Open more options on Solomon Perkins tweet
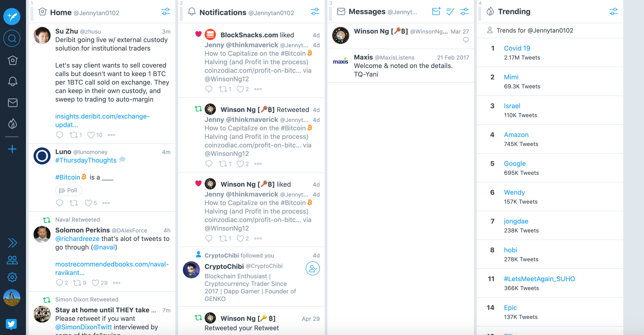The height and width of the screenshot is (335, 644). point(116,283)
